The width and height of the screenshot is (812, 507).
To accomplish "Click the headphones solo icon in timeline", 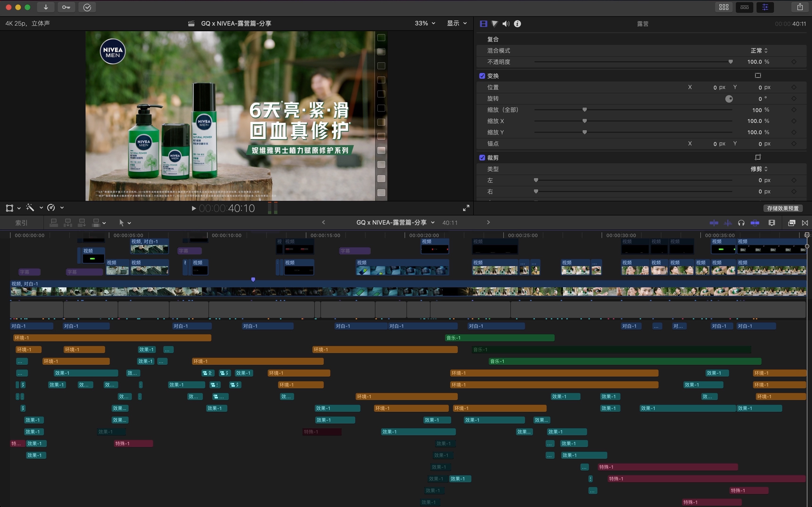I will point(741,223).
